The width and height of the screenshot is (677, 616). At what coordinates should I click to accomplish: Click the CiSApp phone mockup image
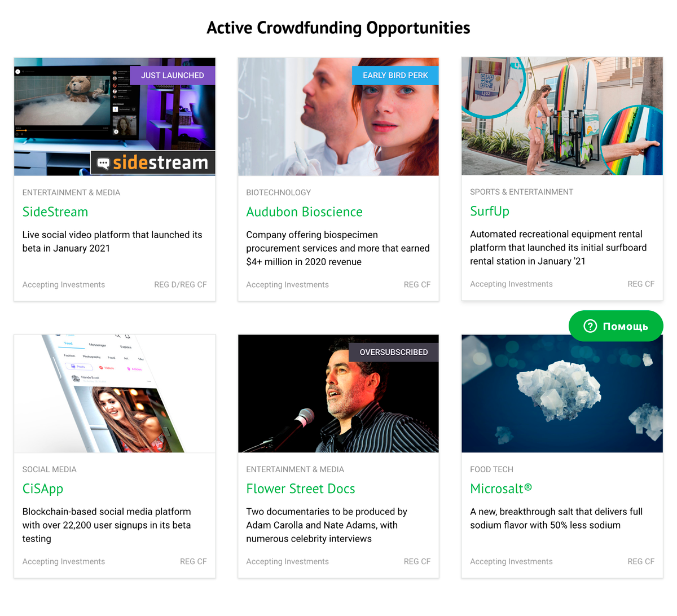pyautogui.click(x=115, y=394)
